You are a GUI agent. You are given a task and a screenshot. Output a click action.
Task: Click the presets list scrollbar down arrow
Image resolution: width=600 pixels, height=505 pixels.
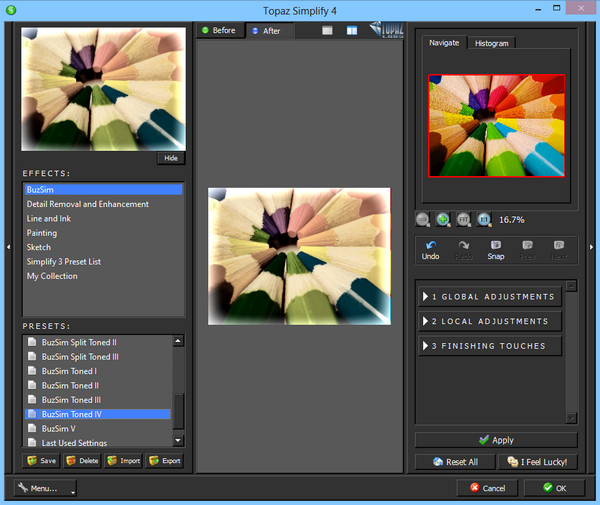click(x=178, y=440)
